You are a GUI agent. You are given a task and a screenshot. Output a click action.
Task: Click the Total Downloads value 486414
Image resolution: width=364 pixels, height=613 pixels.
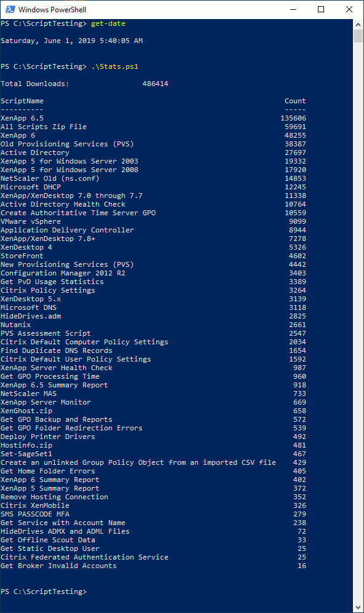155,84
